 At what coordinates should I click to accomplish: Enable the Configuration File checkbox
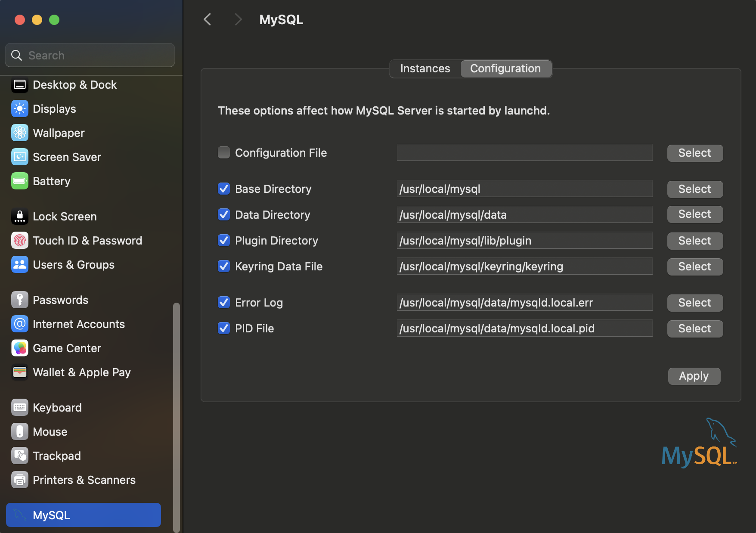(224, 152)
